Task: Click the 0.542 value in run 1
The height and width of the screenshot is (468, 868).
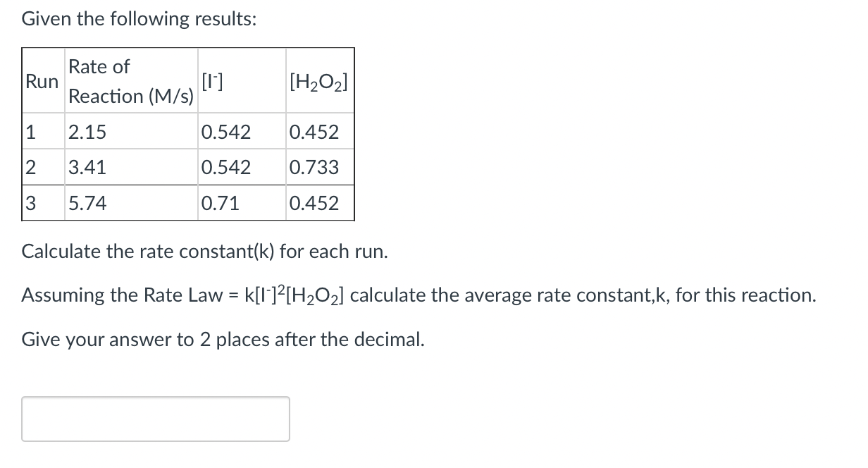Action: [225, 132]
